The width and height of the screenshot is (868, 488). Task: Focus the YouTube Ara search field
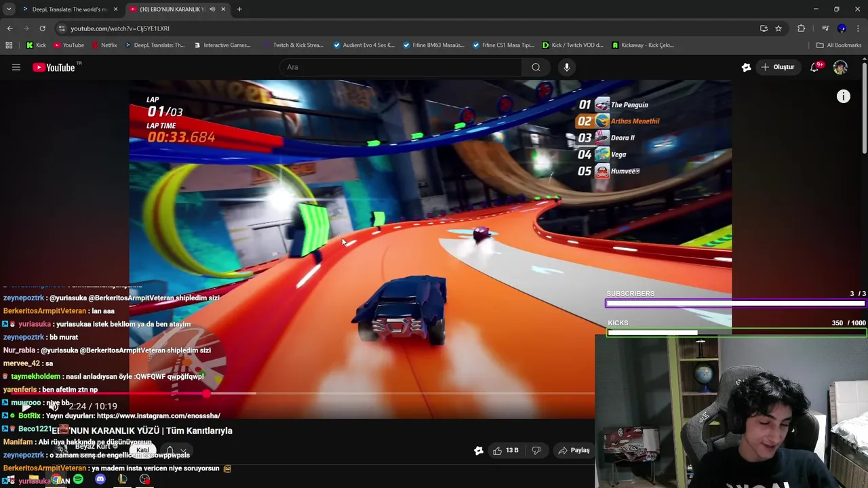[x=400, y=67]
